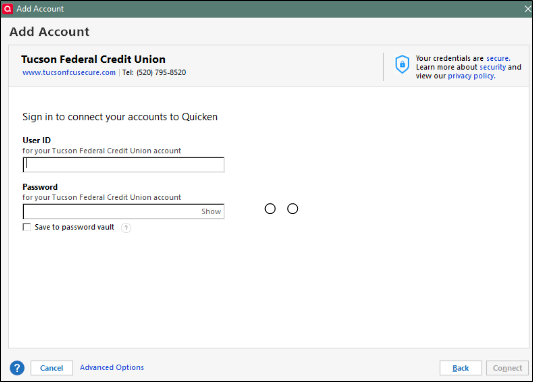Click the security shield lock icon
This screenshot has width=533, height=382.
pos(402,64)
